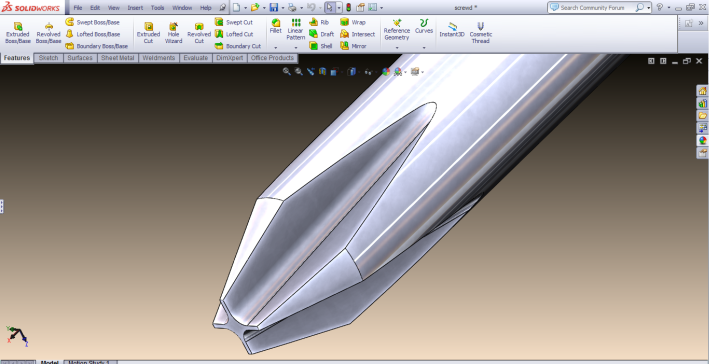Screen dimensions: 718x364
Task: Click the New document icon
Action: click(x=236, y=8)
